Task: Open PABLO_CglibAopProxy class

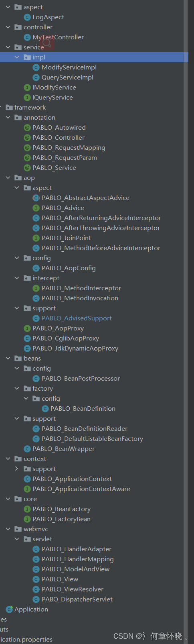Action: click(x=66, y=338)
